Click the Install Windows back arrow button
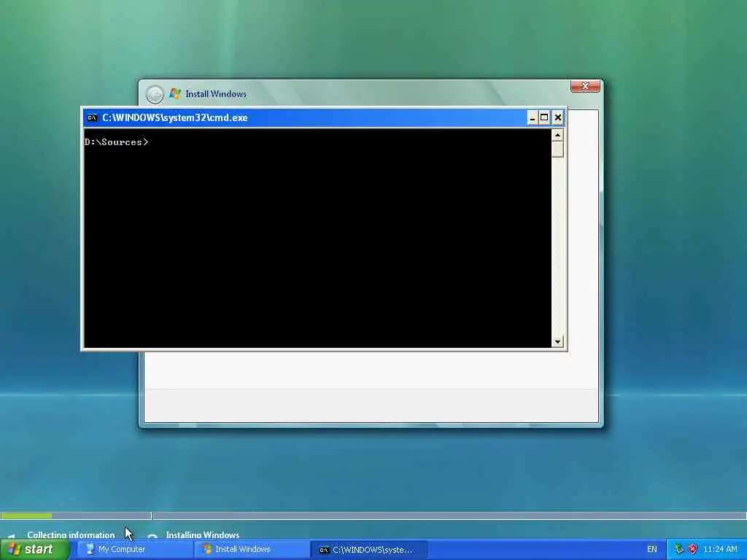Screen dimensions: 747x560 (x=155, y=94)
